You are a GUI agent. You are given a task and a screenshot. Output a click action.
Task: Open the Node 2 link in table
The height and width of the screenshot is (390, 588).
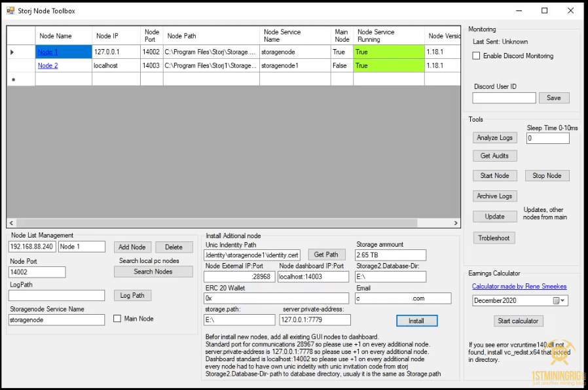pos(48,65)
